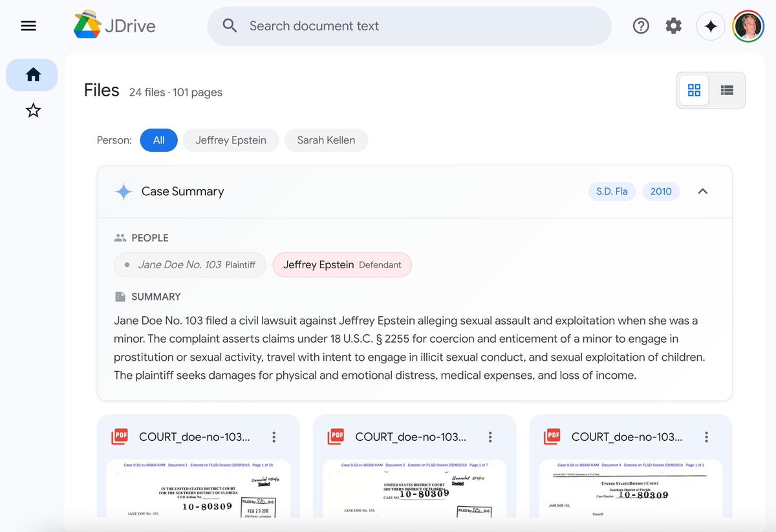Open the first file's Document 1 thumbnail
The image size is (776, 532).
coord(199,489)
